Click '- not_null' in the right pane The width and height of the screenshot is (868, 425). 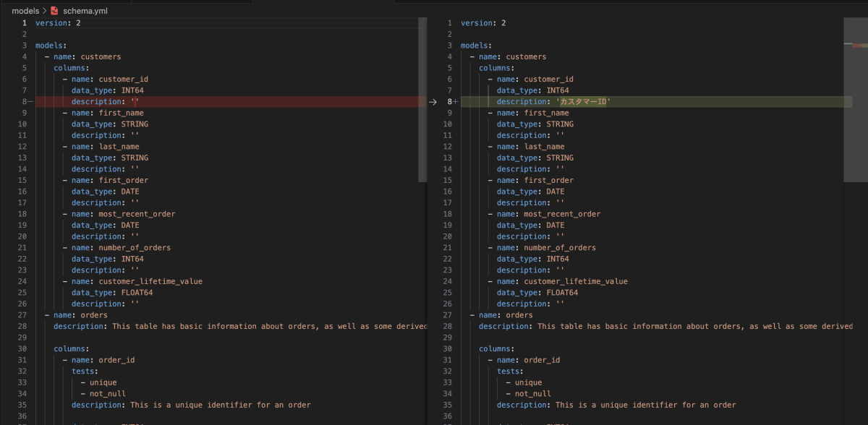528,394
